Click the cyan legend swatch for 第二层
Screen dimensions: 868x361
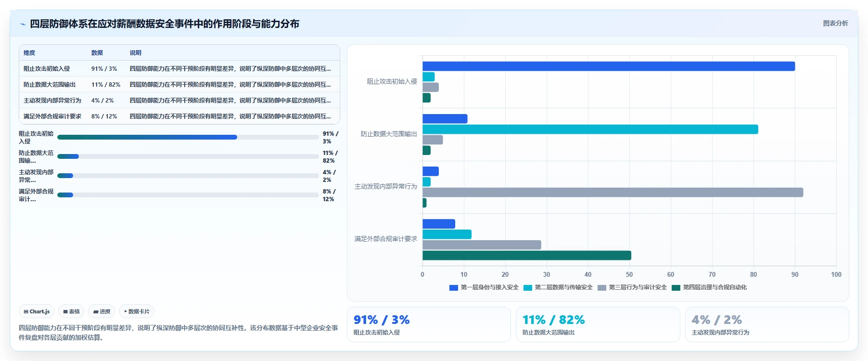click(527, 288)
